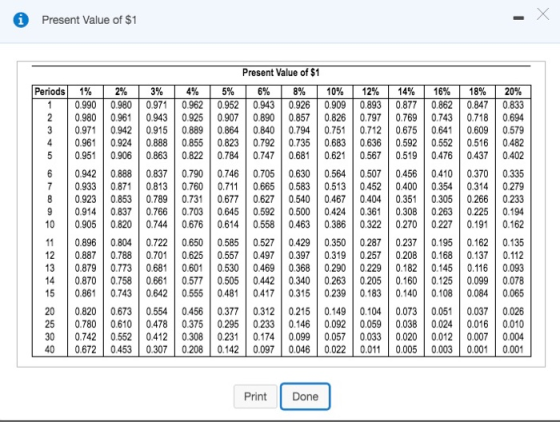Click period 40 row label
The height and width of the screenshot is (422, 560).
[x=50, y=350]
